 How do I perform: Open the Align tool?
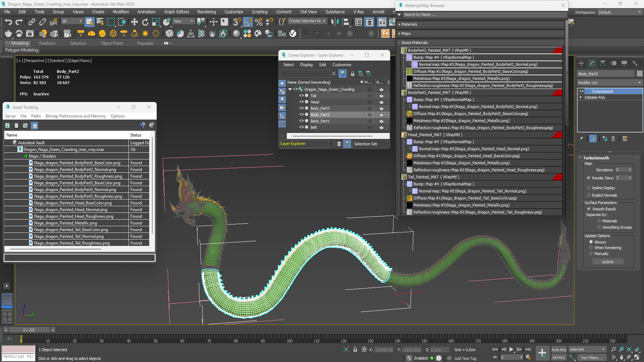[345, 22]
